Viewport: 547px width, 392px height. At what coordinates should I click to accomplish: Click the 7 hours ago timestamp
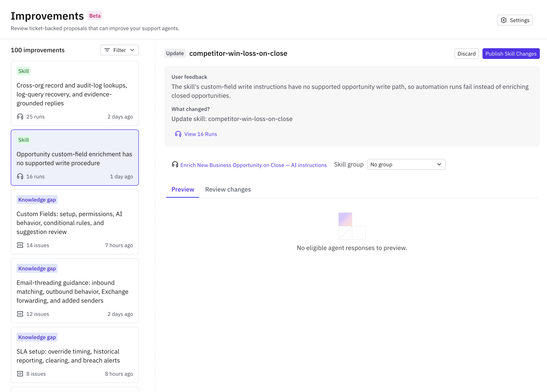[119, 245]
